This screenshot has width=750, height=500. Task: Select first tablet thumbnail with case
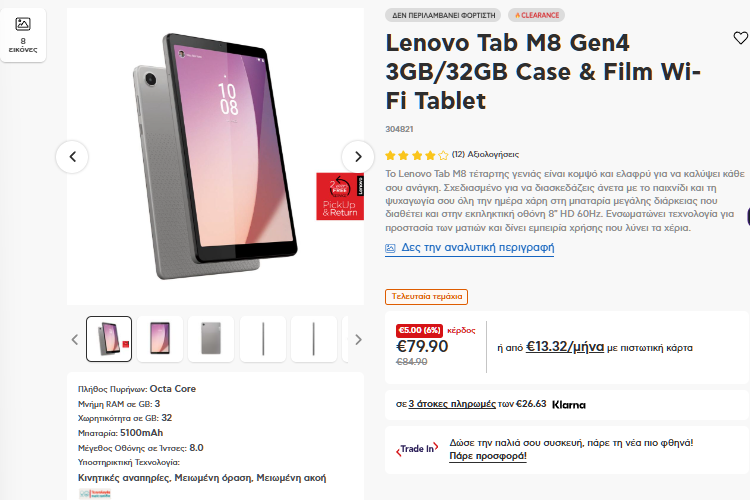(109, 339)
